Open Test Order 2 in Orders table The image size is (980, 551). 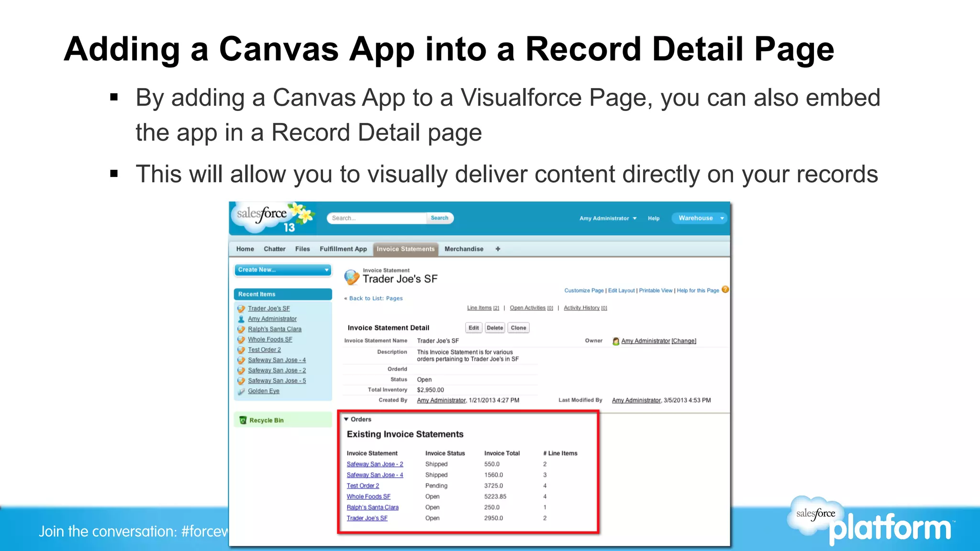363,485
